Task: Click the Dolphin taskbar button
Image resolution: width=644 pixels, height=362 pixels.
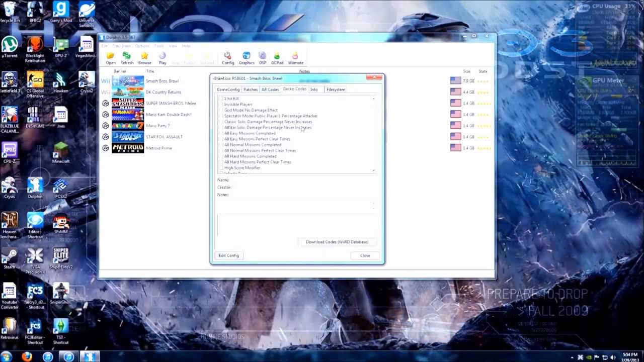Action: pyautogui.click(x=89, y=357)
